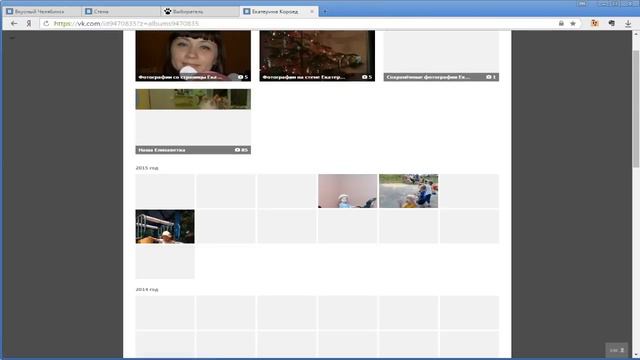Screen dimensions: 640x360
Task: Switch to the Вкусный Челябинск tab
Action: (42, 11)
